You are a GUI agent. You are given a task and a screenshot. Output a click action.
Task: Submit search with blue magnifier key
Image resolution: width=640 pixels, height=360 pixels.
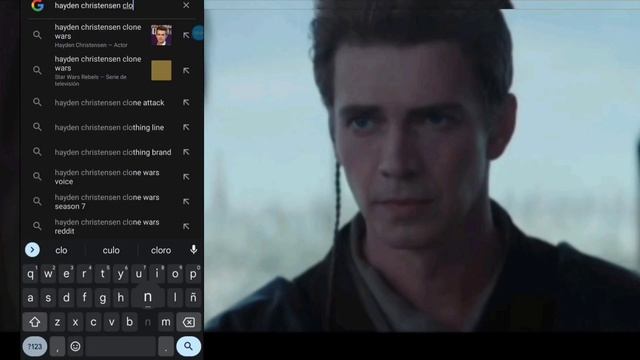(x=188, y=346)
